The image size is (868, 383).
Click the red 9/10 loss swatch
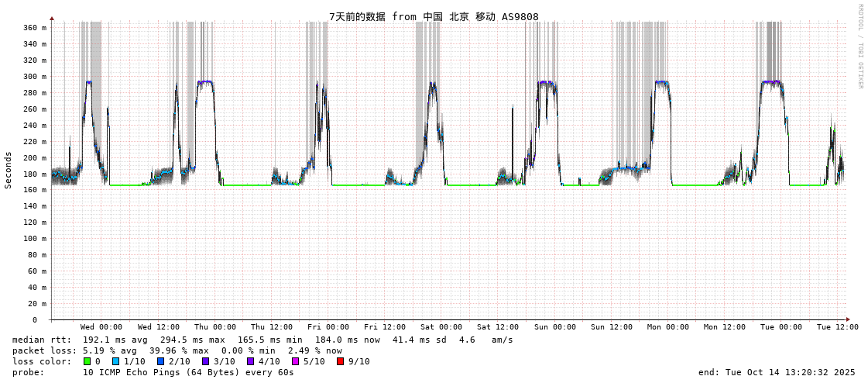point(340,361)
